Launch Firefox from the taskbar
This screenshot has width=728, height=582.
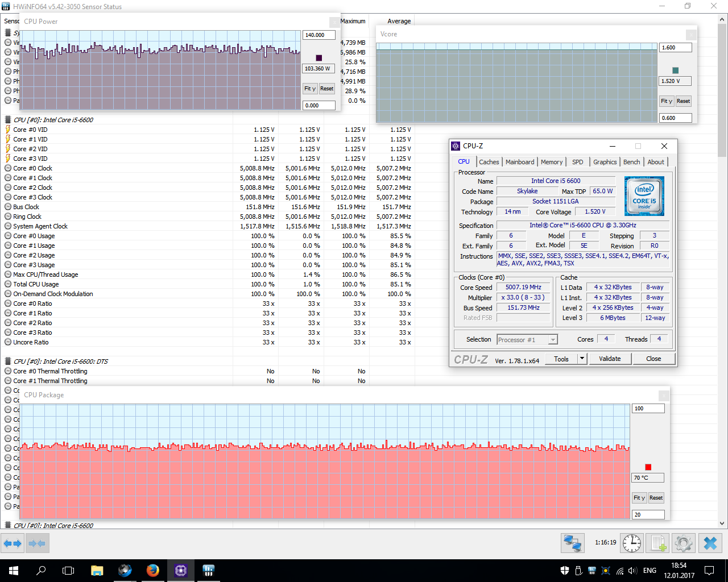click(x=152, y=571)
